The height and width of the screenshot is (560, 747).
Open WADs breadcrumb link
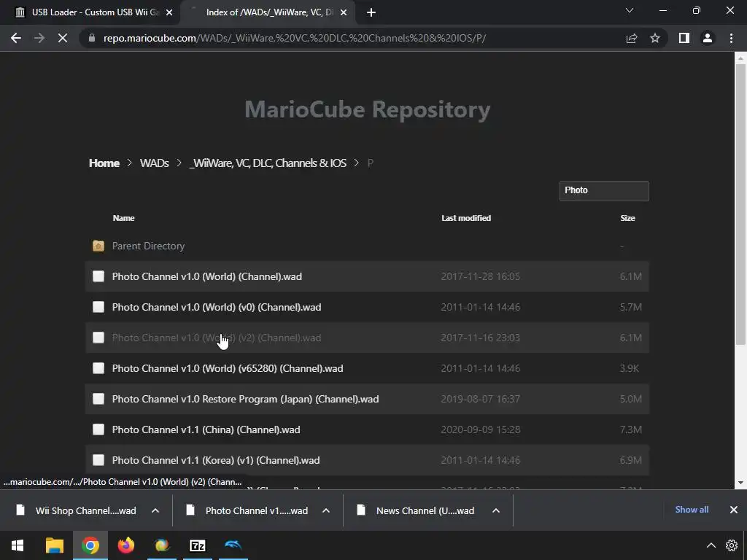[x=155, y=163]
